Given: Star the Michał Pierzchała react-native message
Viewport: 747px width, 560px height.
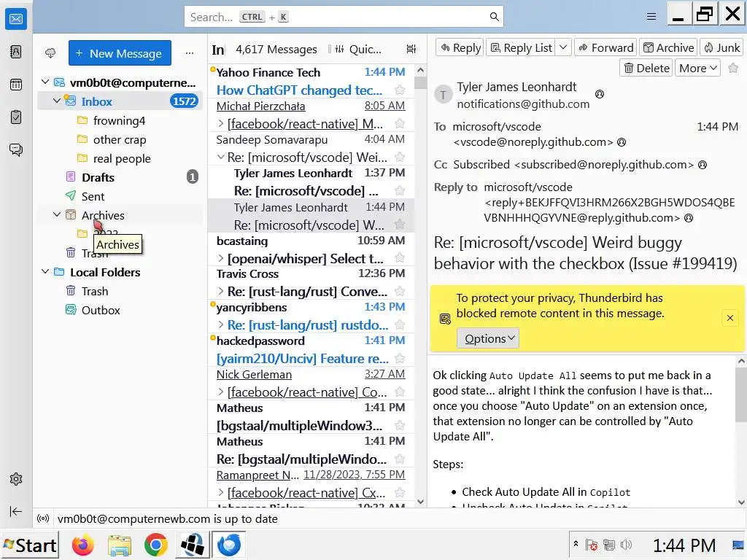Looking at the screenshot, I should 400,124.
